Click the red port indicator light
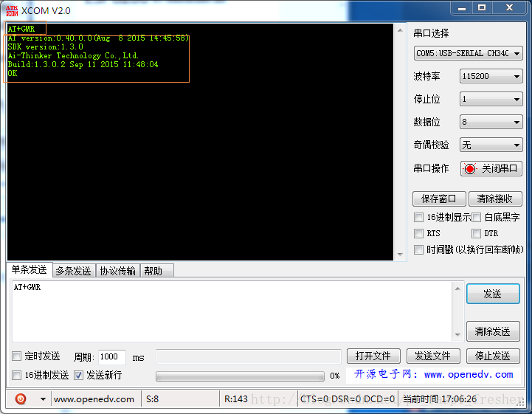The width and height of the screenshot is (532, 414). 470,169
